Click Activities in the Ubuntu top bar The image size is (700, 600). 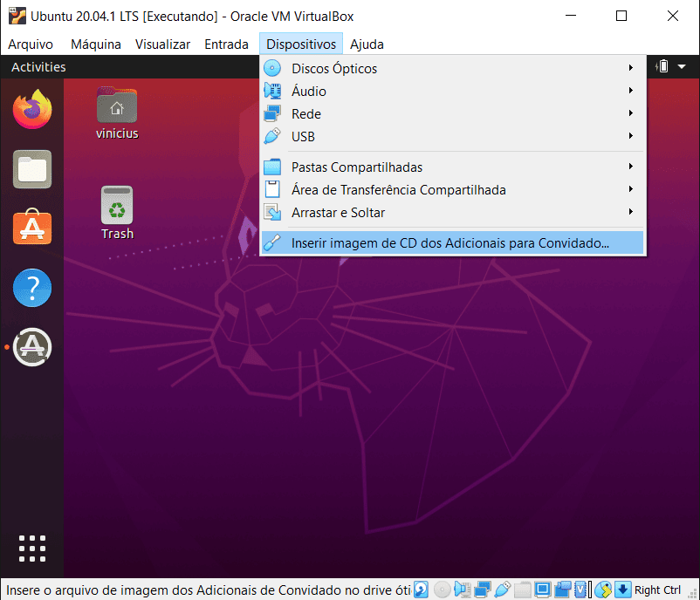(x=38, y=67)
